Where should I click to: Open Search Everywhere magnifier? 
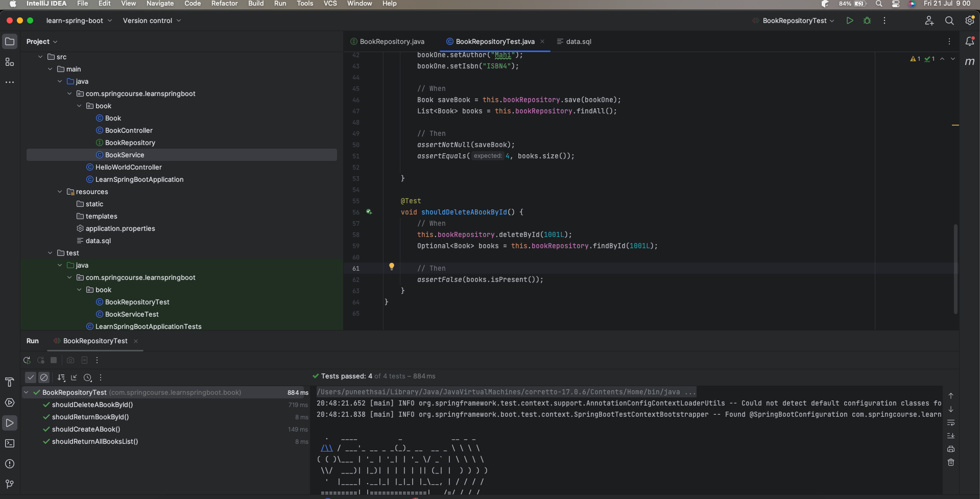click(x=949, y=20)
